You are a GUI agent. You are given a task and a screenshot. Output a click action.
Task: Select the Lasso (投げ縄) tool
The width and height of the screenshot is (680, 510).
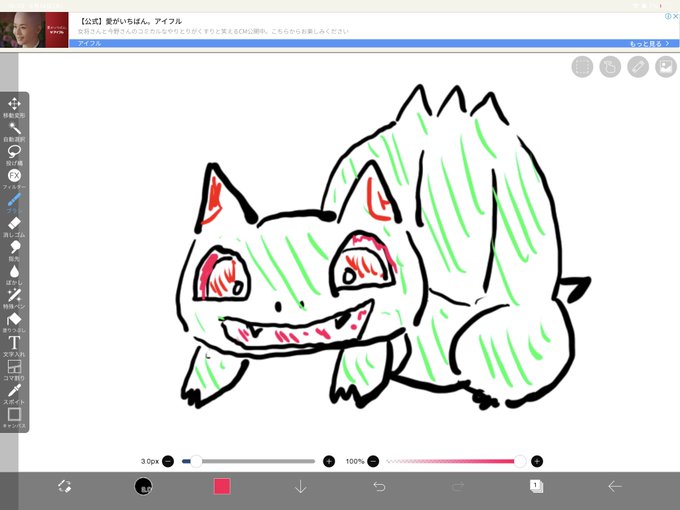[x=14, y=155]
